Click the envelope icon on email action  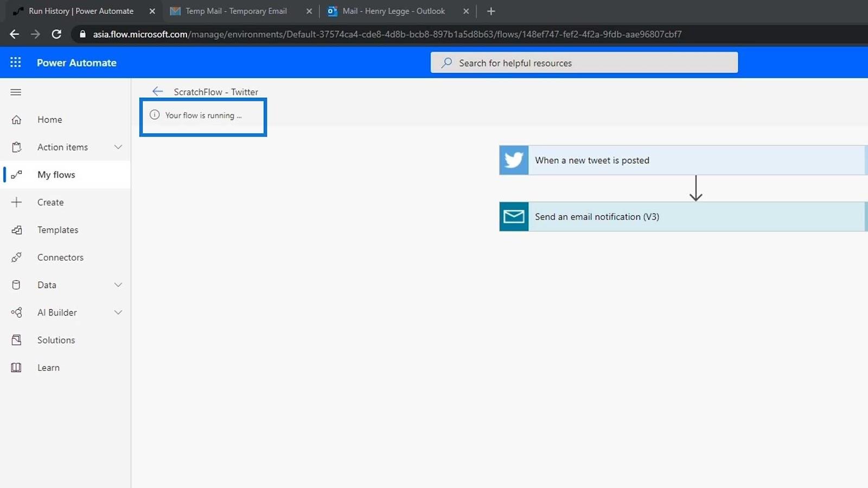514,217
